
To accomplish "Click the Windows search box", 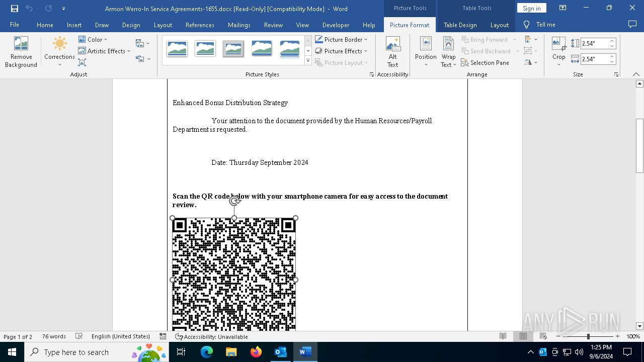I will [x=97, y=352].
